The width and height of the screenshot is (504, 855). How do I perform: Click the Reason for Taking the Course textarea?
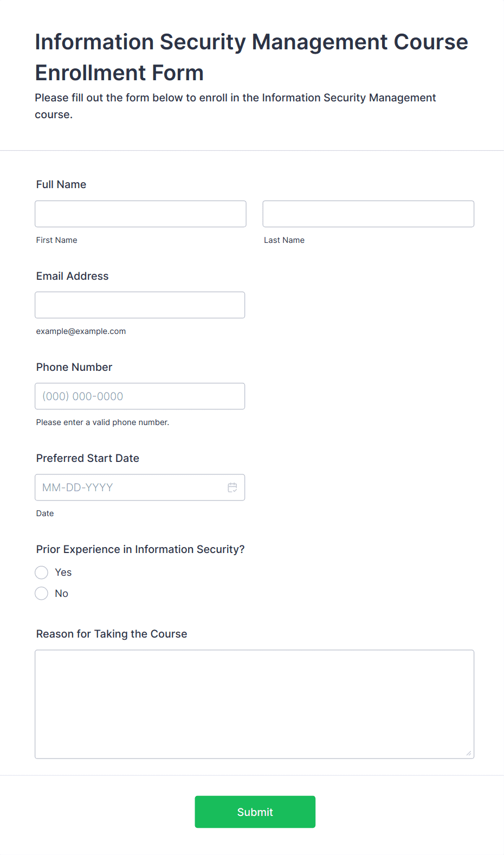[x=255, y=704]
